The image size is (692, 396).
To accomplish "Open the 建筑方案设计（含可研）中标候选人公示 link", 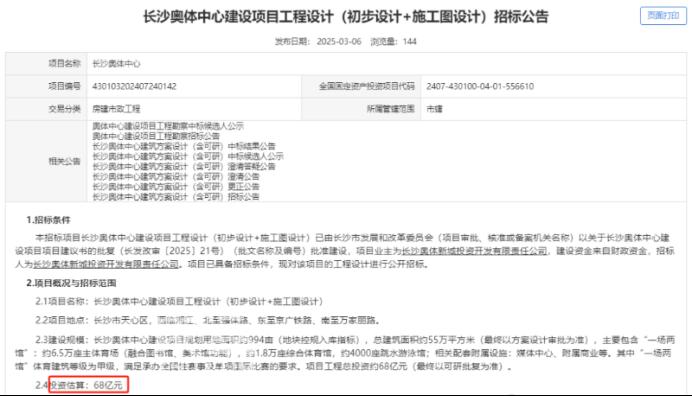I will (188, 156).
